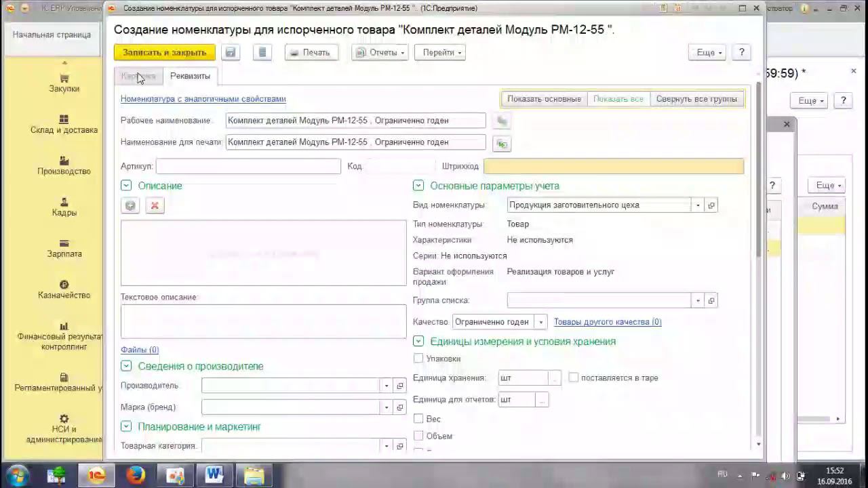Click the Печать button

coord(311,52)
